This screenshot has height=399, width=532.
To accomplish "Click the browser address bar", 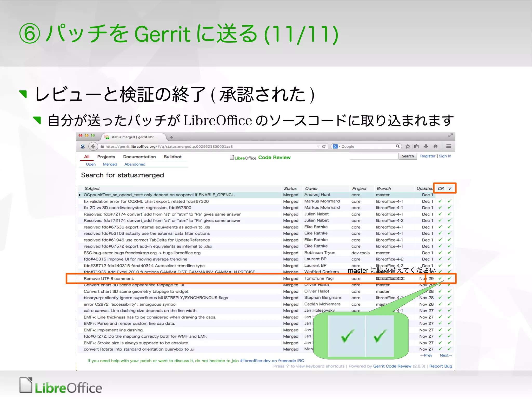I will [213, 146].
